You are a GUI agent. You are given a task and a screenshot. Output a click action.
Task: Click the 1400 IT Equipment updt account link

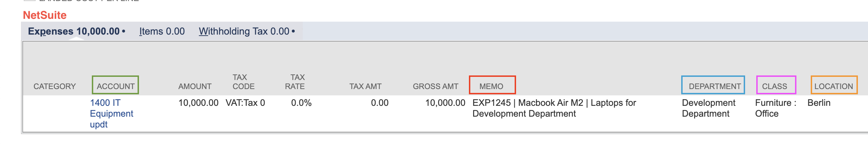coord(111,114)
